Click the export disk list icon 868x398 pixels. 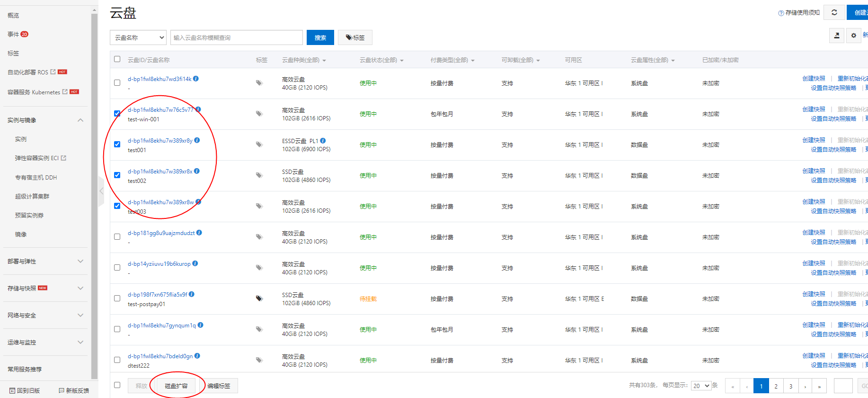tap(837, 36)
